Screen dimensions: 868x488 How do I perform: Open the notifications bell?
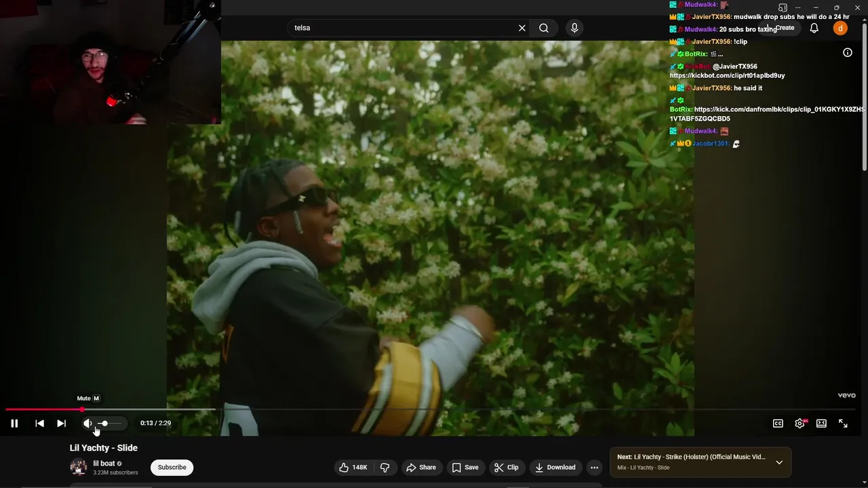(814, 28)
